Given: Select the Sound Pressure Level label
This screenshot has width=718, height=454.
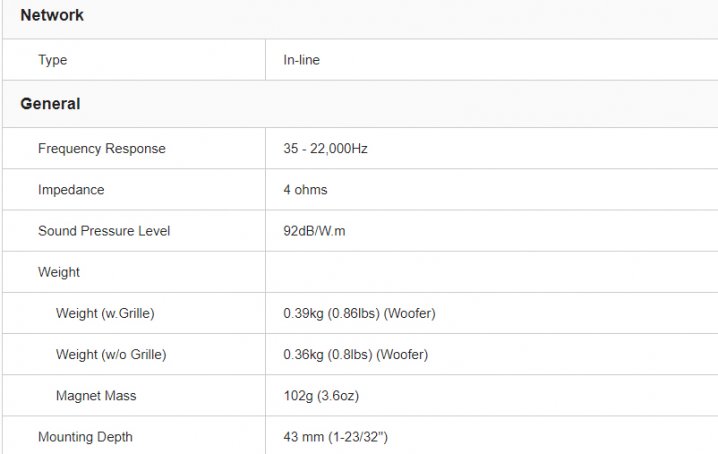Looking at the screenshot, I should click(104, 231).
